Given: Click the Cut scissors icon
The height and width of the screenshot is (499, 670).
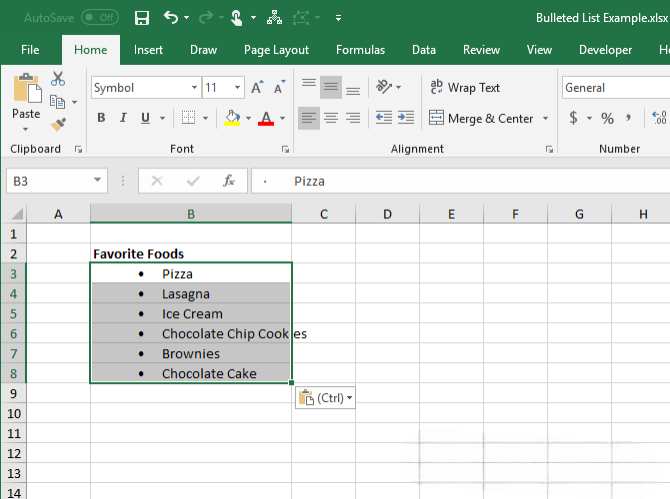Looking at the screenshot, I should click(x=58, y=79).
